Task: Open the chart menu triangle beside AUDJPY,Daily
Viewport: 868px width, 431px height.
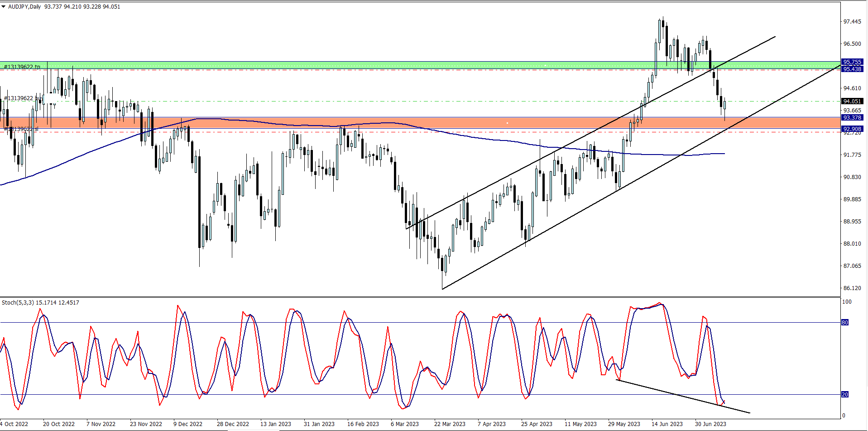Action: [x=4, y=7]
